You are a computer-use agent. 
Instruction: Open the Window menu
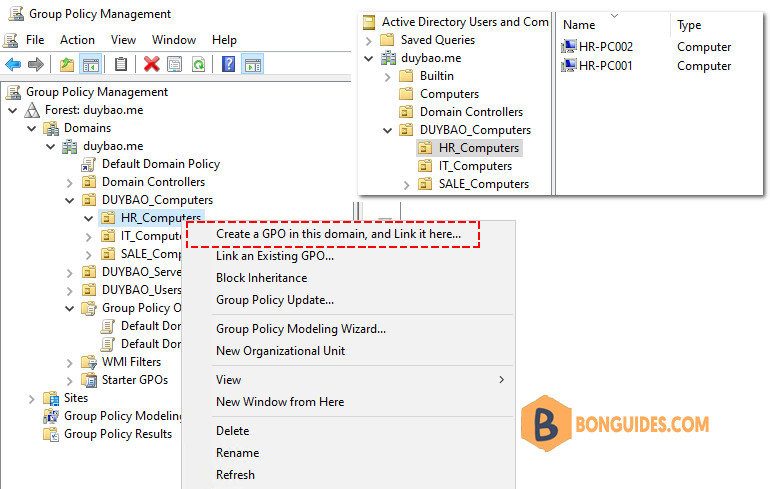(174, 40)
